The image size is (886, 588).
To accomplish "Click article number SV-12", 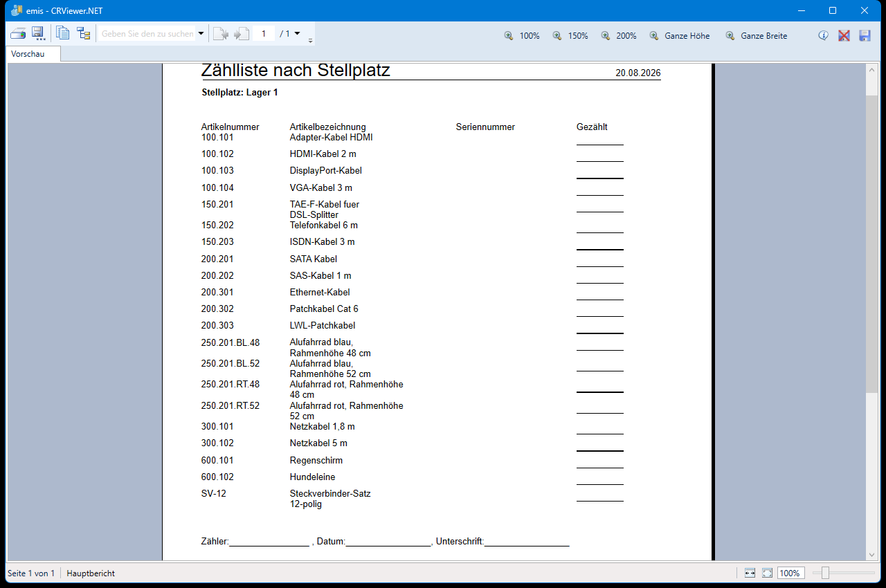I will point(214,493).
